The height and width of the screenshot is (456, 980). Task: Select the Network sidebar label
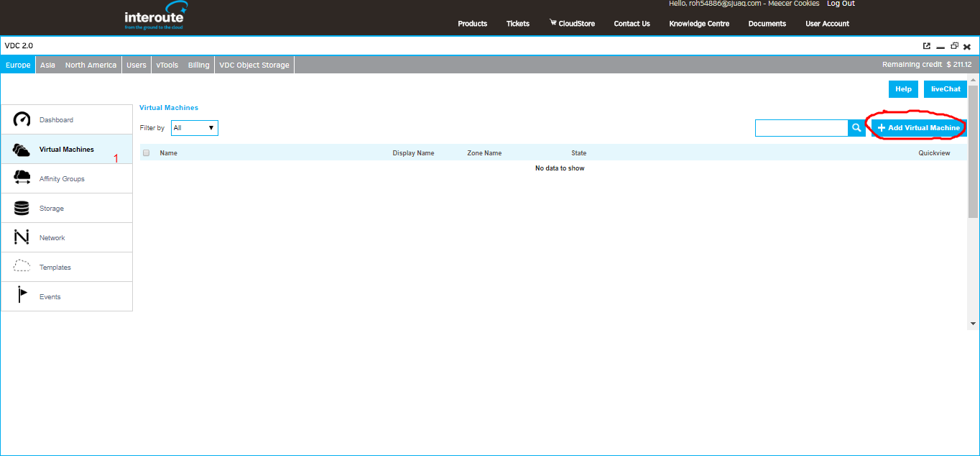pyautogui.click(x=52, y=238)
